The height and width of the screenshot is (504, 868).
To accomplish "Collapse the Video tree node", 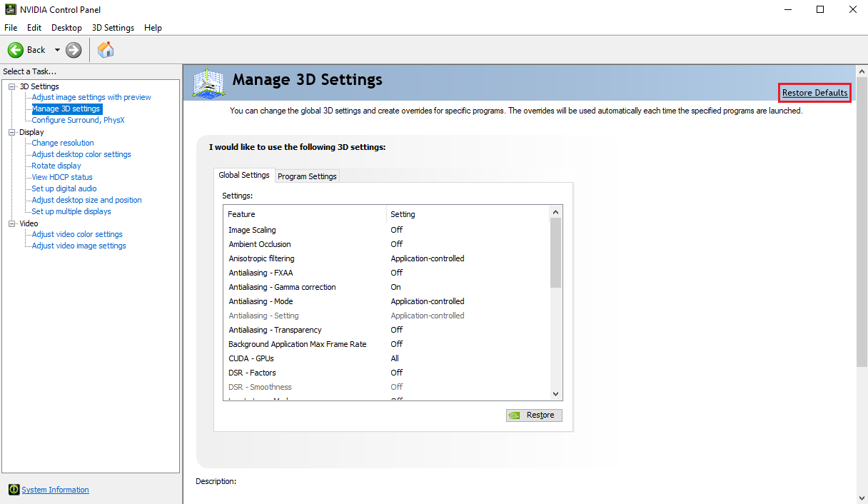I will [x=12, y=223].
